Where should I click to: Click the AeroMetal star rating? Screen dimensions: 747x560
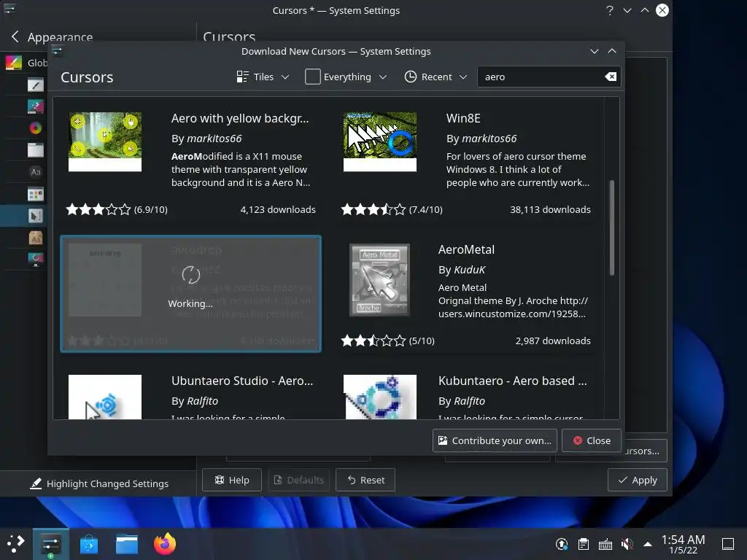point(373,341)
